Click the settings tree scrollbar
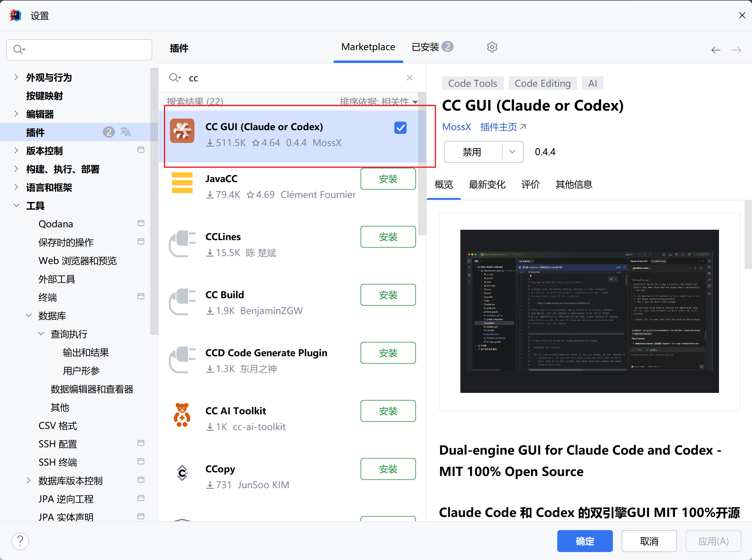Image resolution: width=752 pixels, height=560 pixels. click(x=154, y=201)
